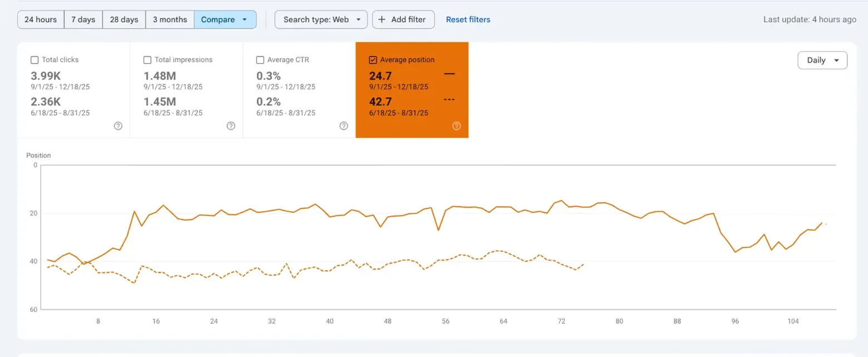Check the Total impressions checkbox
This screenshot has height=357, width=868.
pyautogui.click(x=147, y=60)
